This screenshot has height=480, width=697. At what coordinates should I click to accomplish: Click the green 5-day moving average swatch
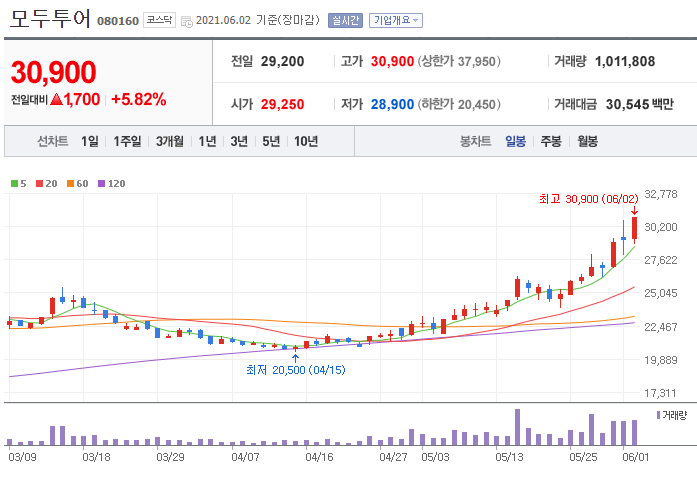15,184
